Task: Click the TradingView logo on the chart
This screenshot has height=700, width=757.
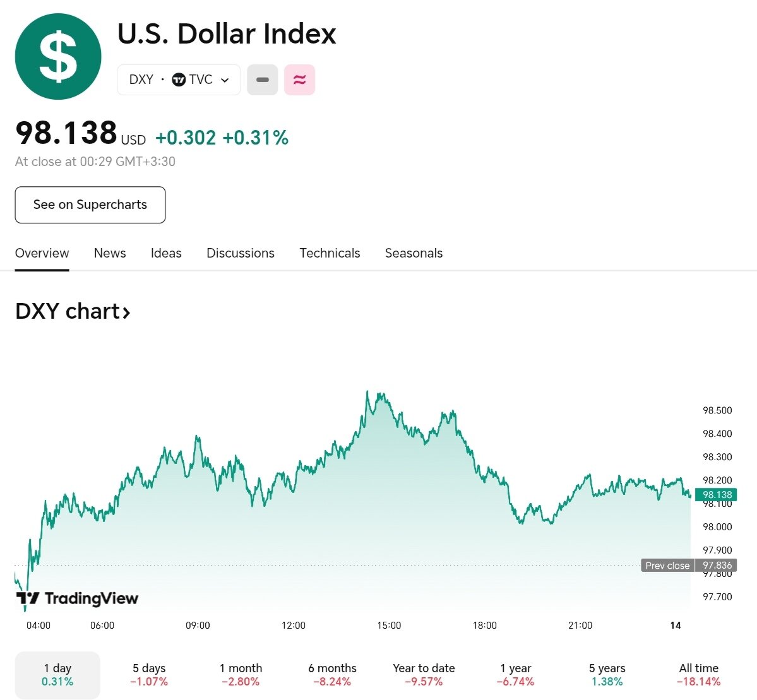Action: tap(77, 598)
